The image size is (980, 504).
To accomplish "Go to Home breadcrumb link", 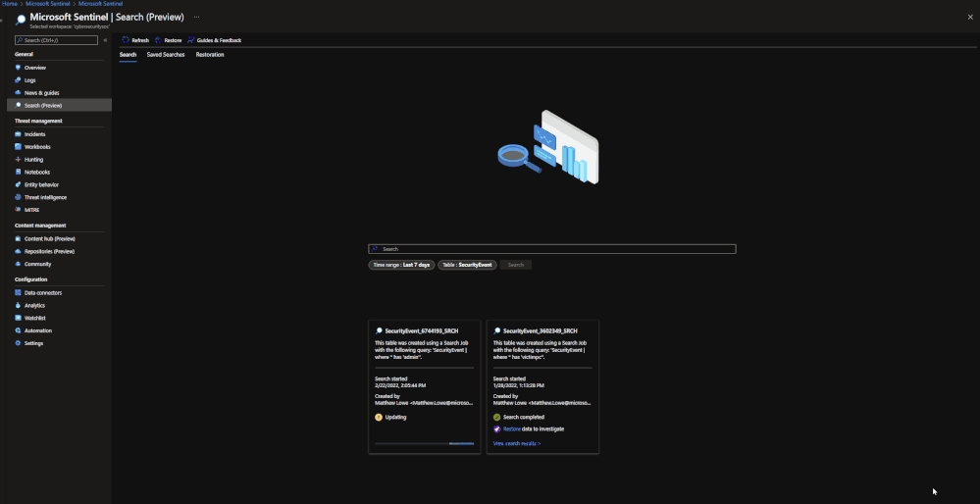I will (x=10, y=4).
